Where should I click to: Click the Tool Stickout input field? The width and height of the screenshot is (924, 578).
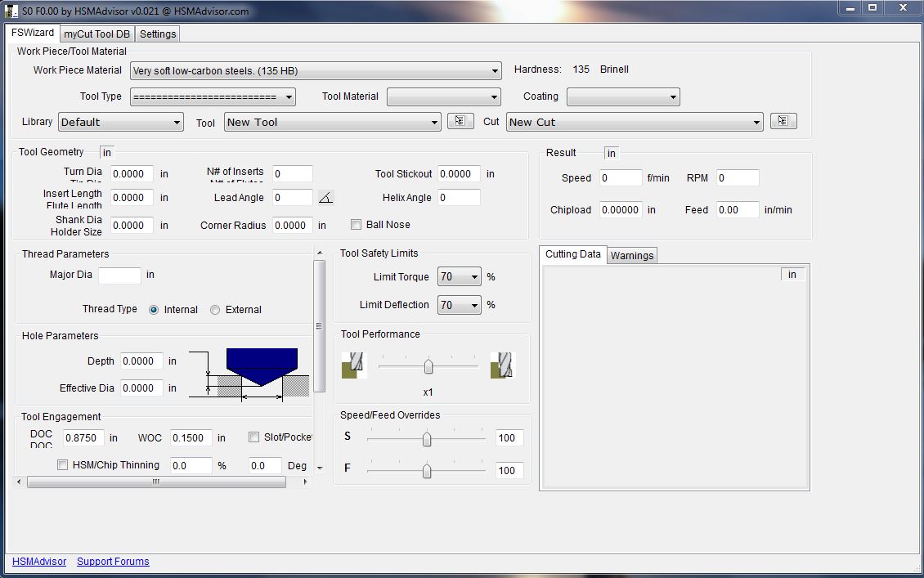458,174
